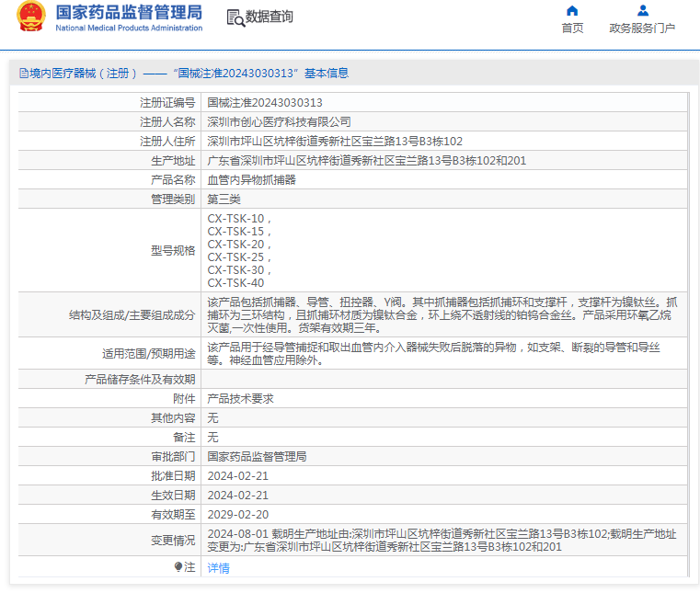The height and width of the screenshot is (593, 700).
Task: Click the 结构及组成 description paragraph
Action: [442, 315]
